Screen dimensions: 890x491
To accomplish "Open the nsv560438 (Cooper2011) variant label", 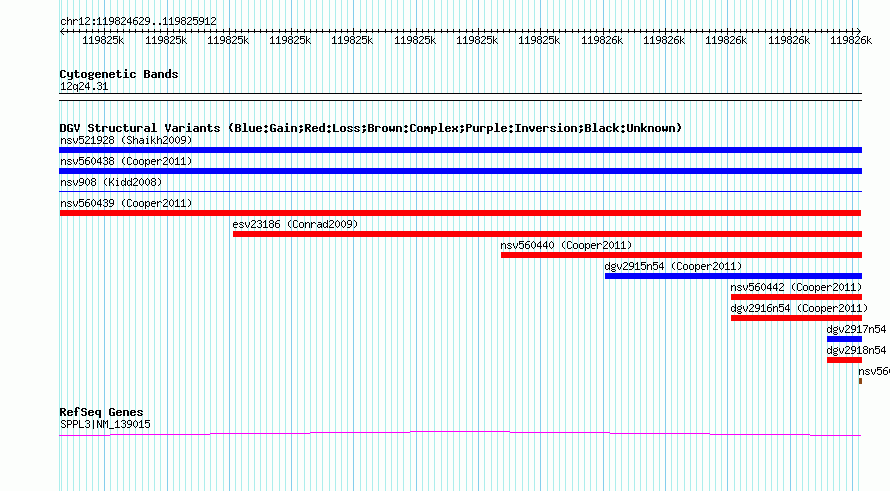I will pos(126,161).
